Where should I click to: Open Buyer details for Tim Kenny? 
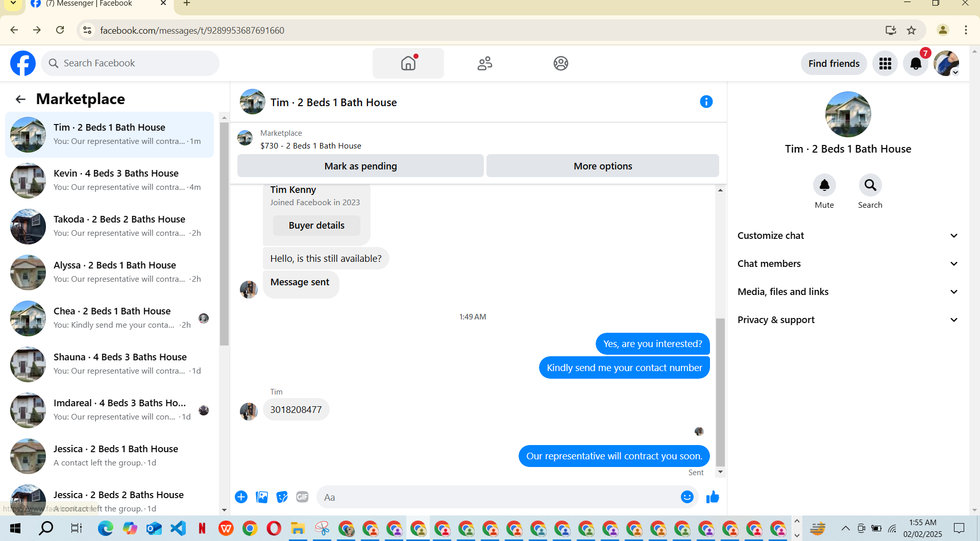click(316, 225)
